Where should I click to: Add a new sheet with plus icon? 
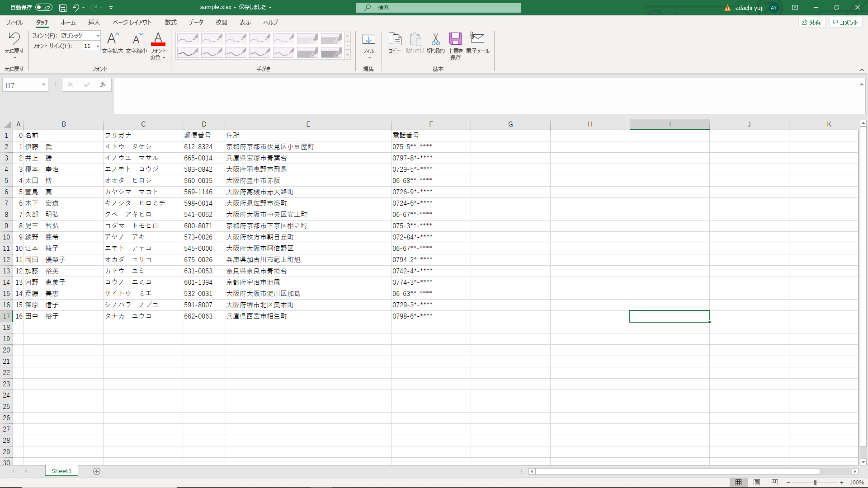97,471
